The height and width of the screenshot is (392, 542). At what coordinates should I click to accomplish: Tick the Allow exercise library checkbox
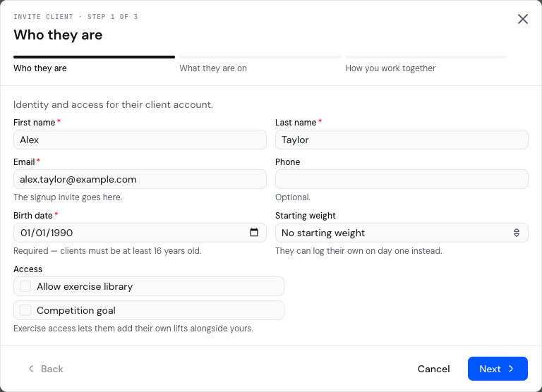pyautogui.click(x=25, y=286)
